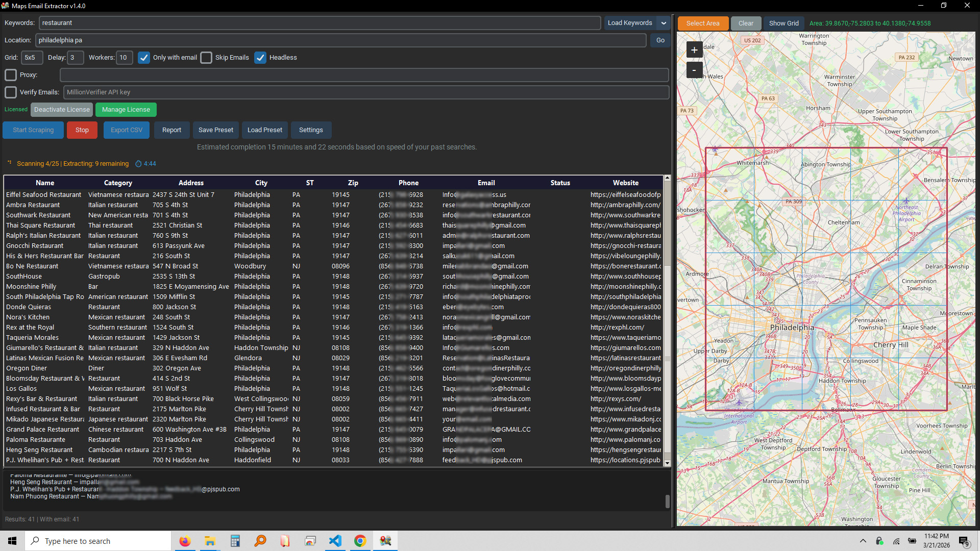The width and height of the screenshot is (980, 551).
Task: Open Visual Studio Code from the taskbar
Action: click(335, 541)
